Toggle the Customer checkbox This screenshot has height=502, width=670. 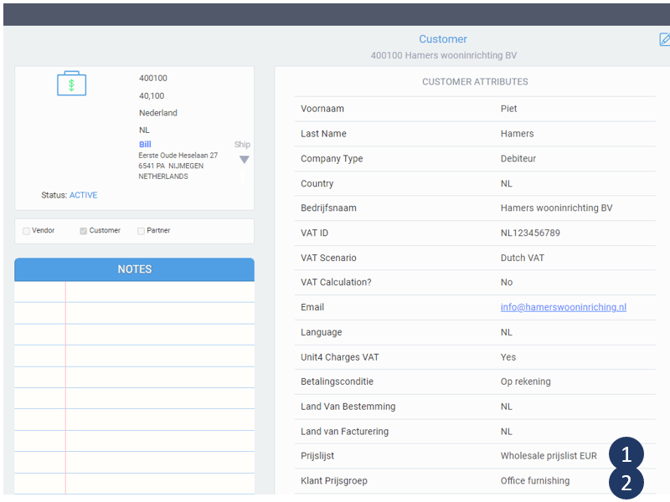coord(83,231)
